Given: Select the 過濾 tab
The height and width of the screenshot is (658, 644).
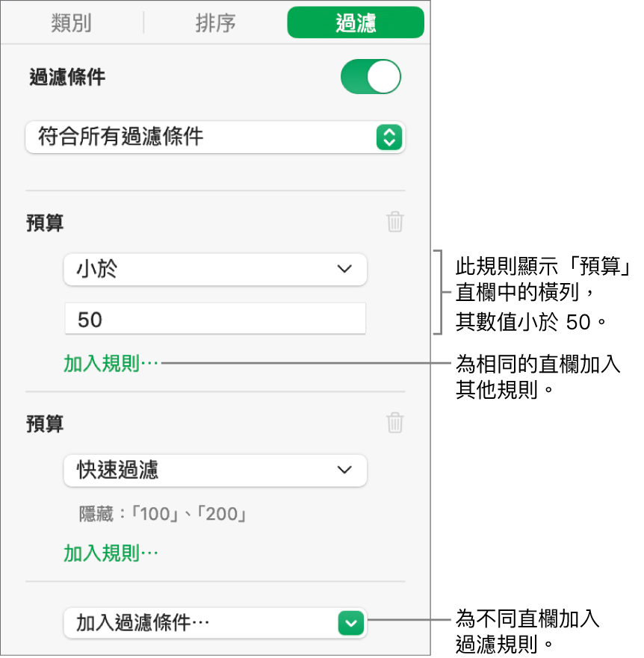Looking at the screenshot, I should point(356,23).
